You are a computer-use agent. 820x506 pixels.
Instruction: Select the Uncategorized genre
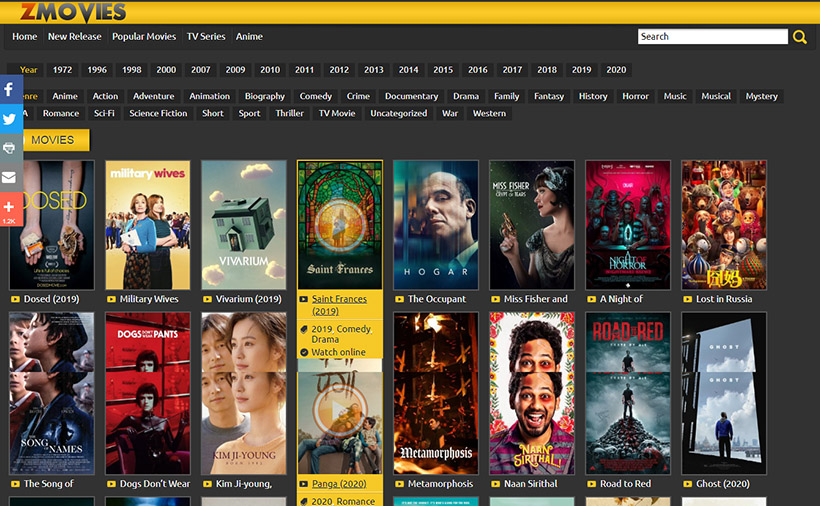pos(398,113)
